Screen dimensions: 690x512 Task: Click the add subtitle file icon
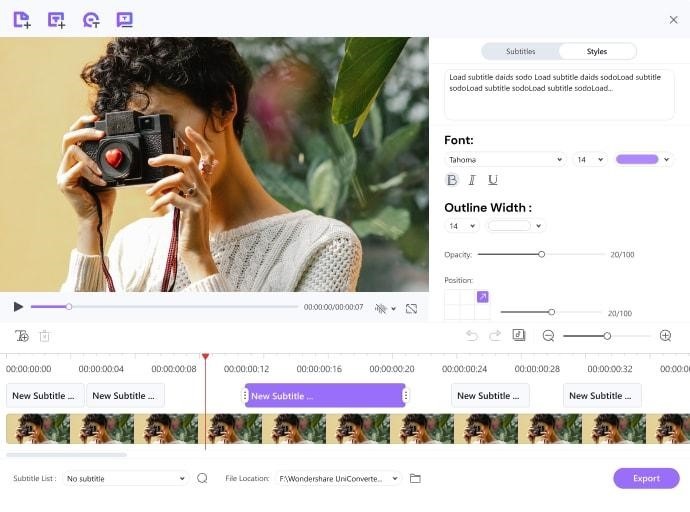tap(56, 19)
